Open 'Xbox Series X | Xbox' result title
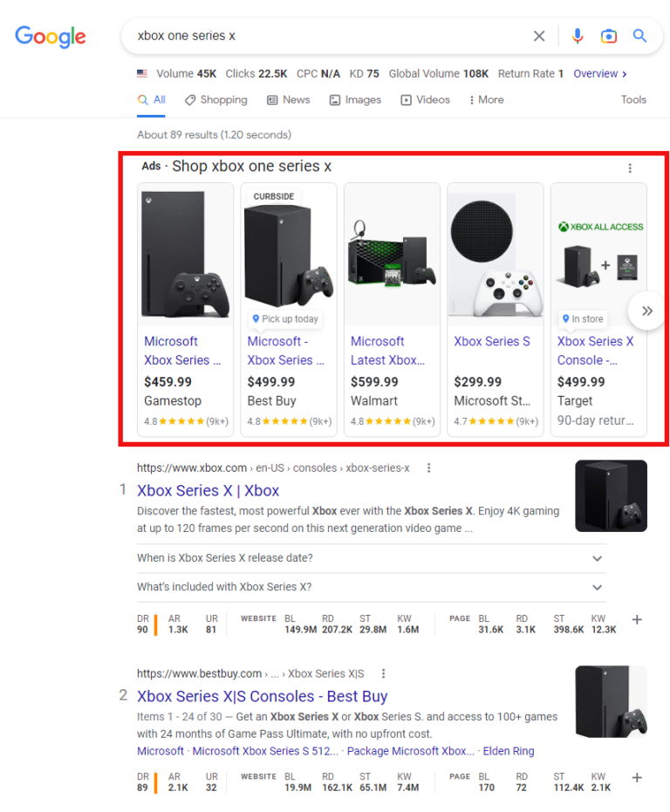The height and width of the screenshot is (812, 670). 208,490
